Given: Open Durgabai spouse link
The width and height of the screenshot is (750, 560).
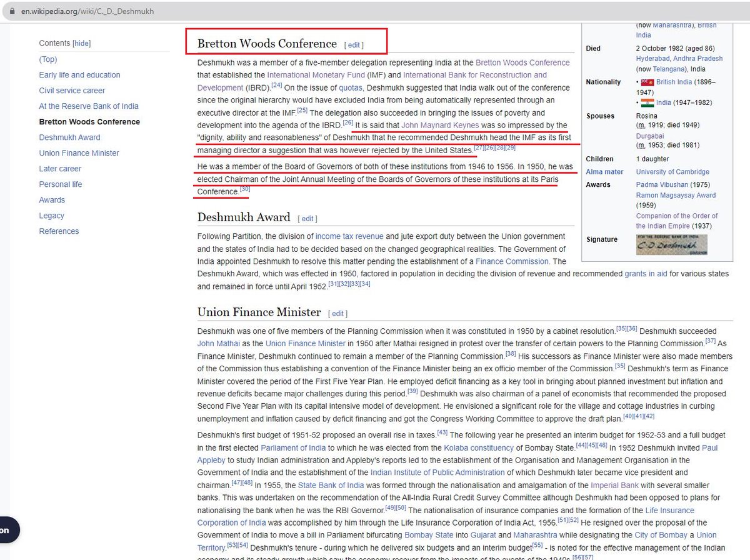Looking at the screenshot, I should click(x=650, y=136).
